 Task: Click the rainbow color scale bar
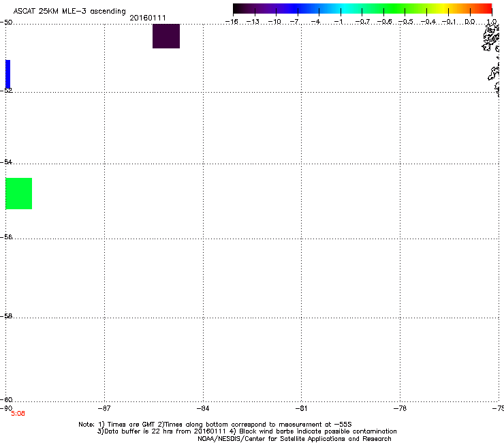click(362, 9)
